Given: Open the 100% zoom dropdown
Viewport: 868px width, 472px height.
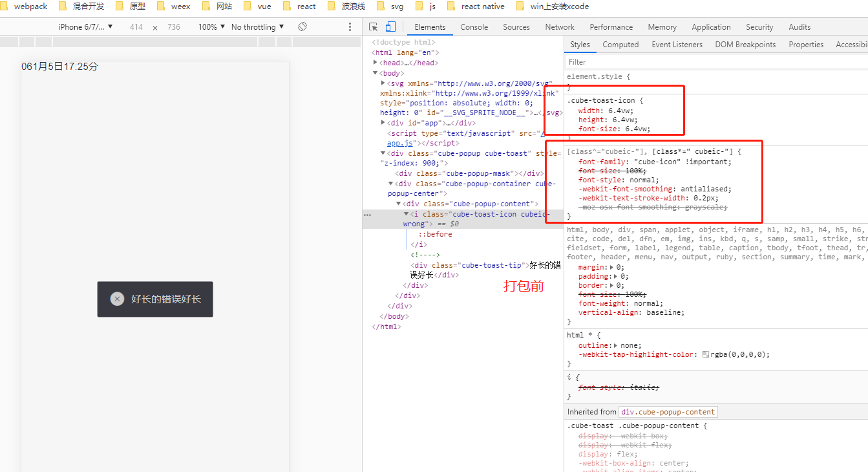Looking at the screenshot, I should coord(211,27).
